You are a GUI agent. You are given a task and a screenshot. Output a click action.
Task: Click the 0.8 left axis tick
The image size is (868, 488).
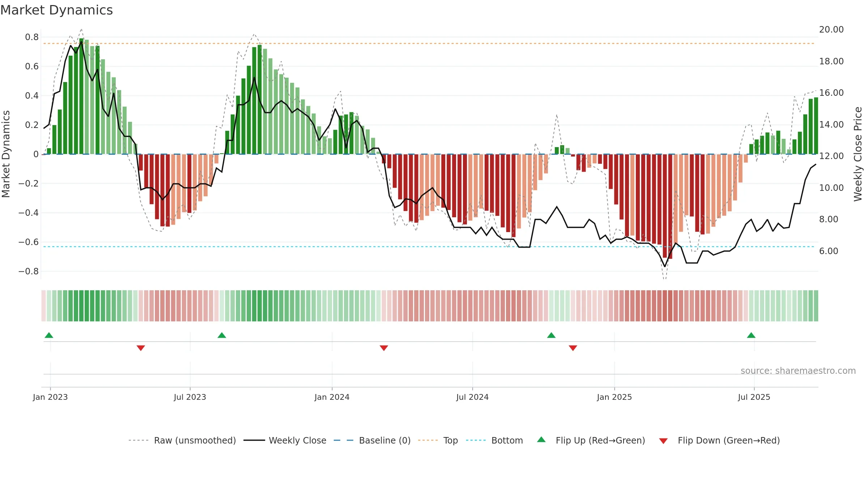click(32, 37)
